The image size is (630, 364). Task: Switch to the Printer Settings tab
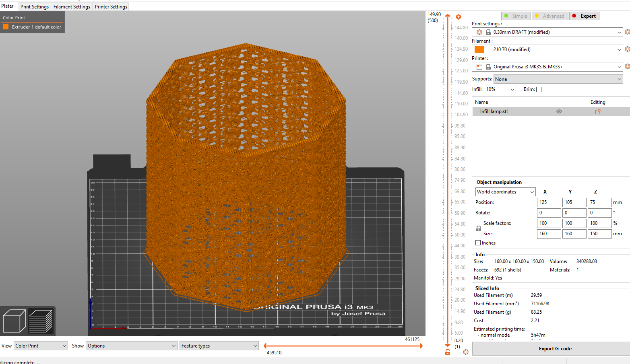[x=111, y=6]
